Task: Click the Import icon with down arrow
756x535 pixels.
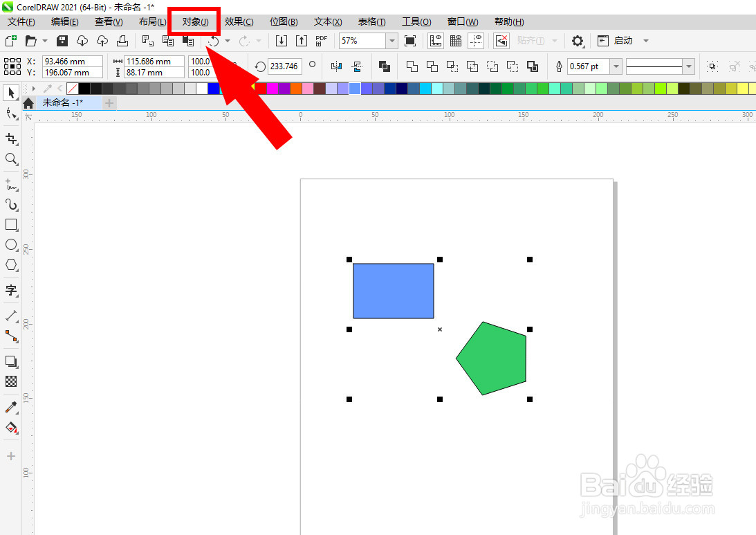Action: click(x=281, y=41)
